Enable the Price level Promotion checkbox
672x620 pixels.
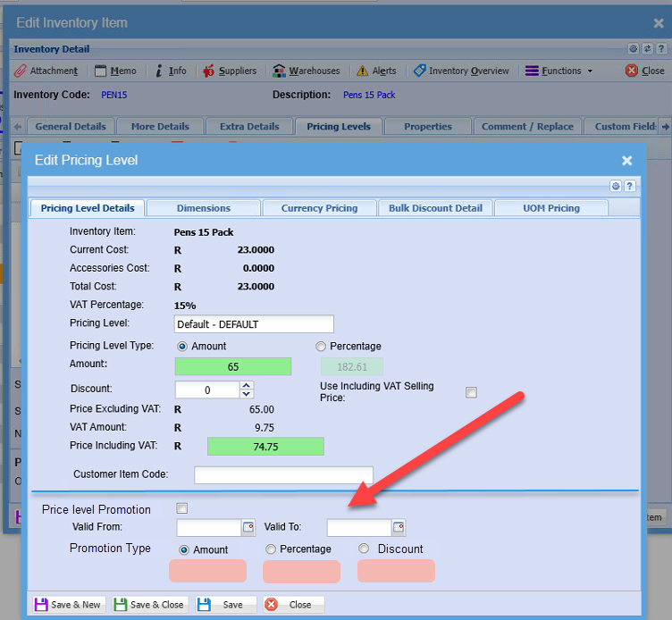182,508
